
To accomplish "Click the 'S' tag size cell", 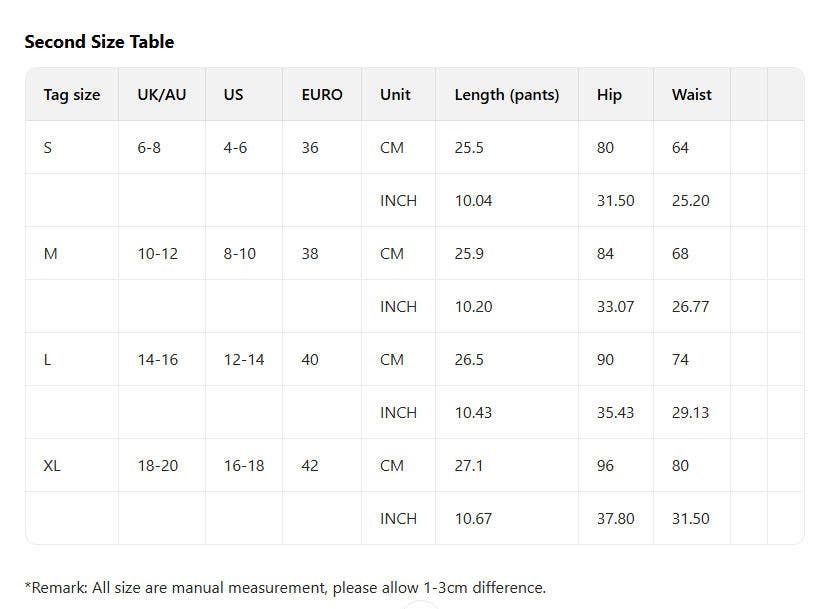I will pyautogui.click(x=48, y=148).
